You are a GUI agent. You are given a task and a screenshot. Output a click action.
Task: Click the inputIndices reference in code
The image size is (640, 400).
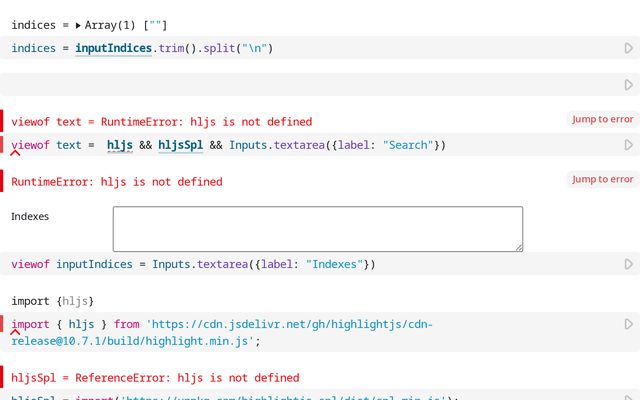[x=114, y=48]
